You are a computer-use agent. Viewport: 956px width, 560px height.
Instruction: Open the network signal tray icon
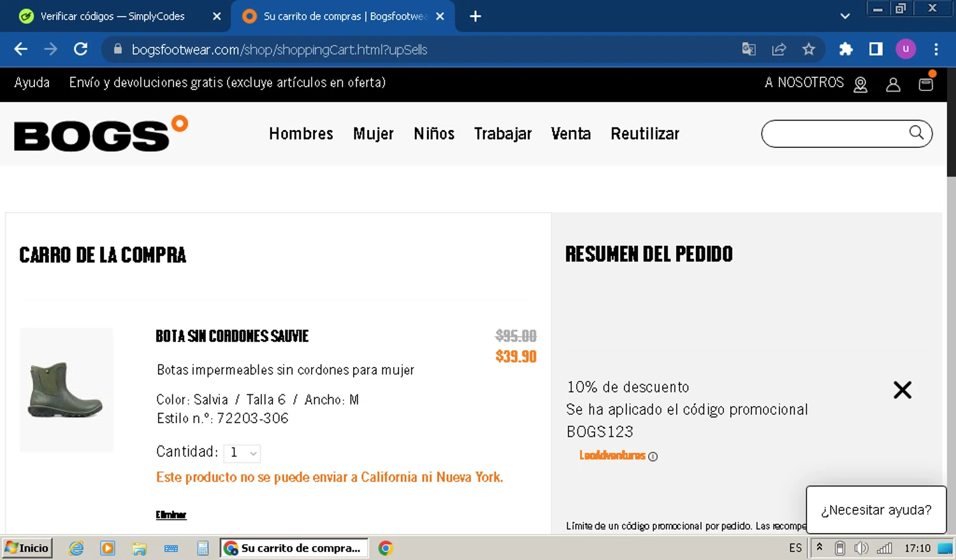click(x=885, y=548)
